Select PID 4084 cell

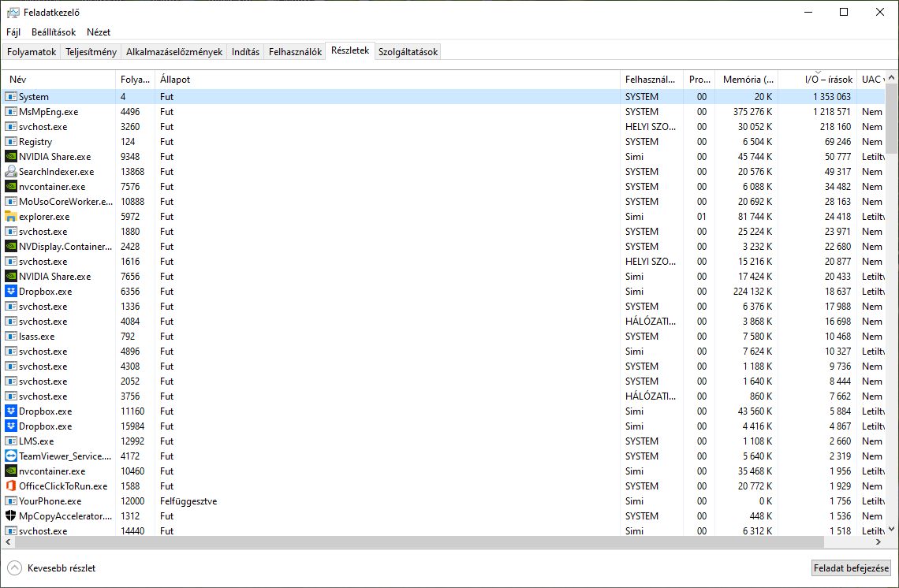click(130, 322)
